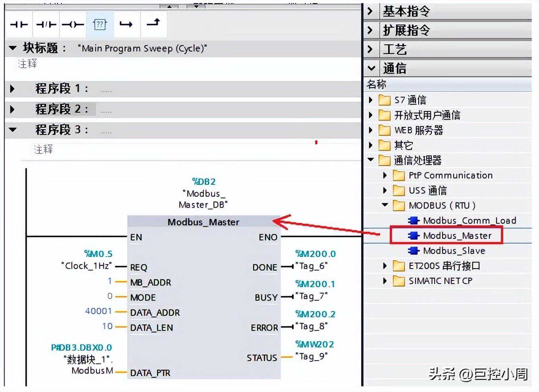Expand the 基本指令 section

370,11
